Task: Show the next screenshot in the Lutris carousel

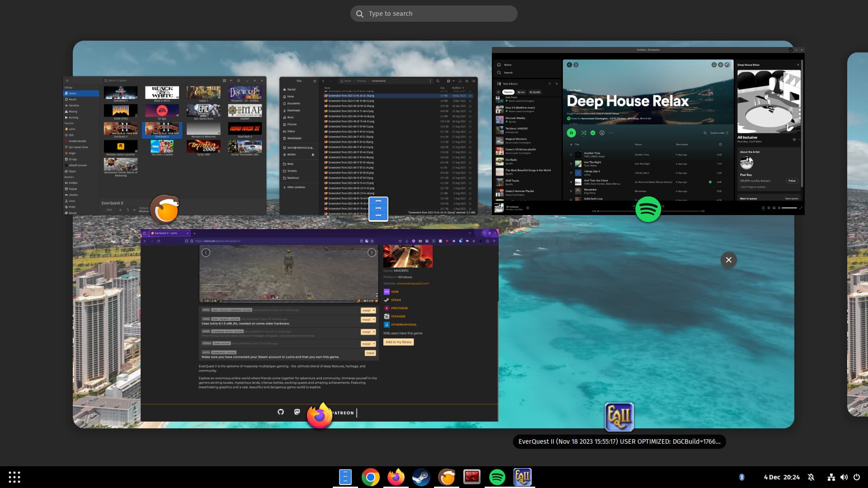Action: point(372,253)
